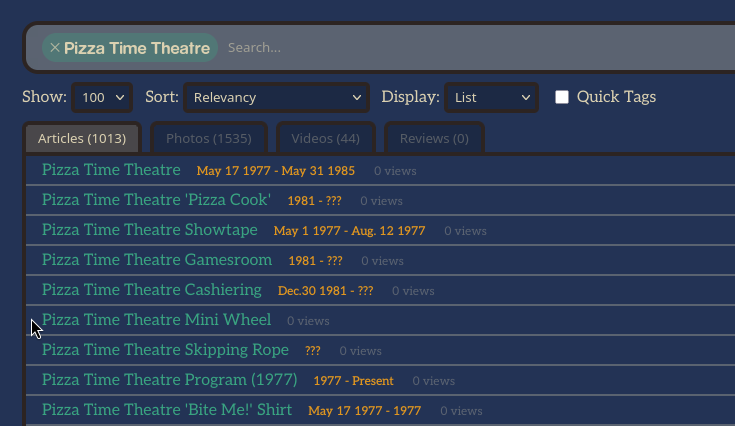This screenshot has height=426, width=735.
Task: Click the Pizza Time Theatre tag chip label
Action: tap(137, 48)
